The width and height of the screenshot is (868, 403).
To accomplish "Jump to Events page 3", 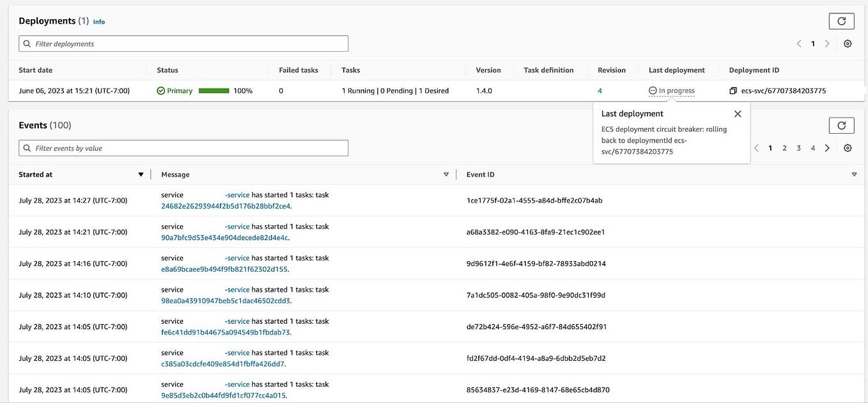I will point(798,147).
